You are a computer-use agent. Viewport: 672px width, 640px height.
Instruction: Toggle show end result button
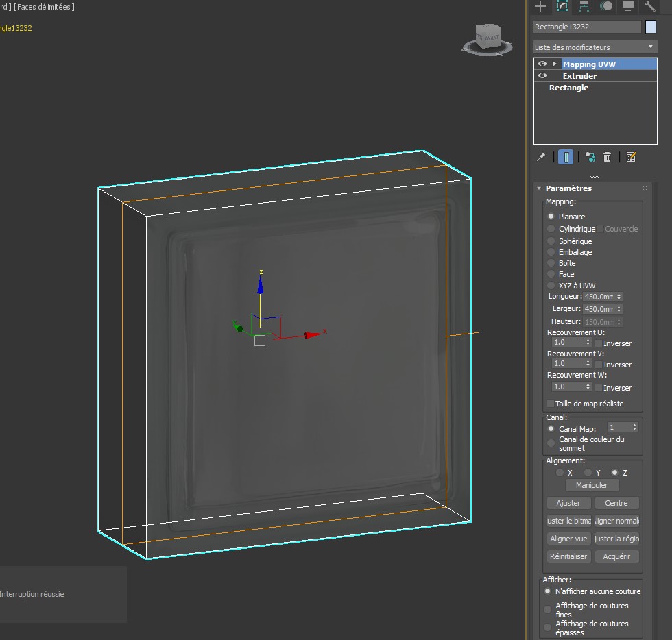tap(566, 157)
